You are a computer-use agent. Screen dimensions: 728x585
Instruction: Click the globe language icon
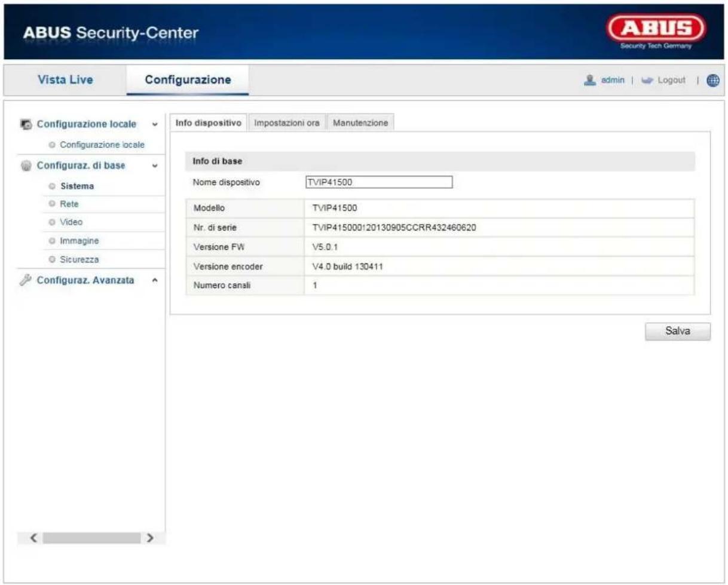(x=712, y=79)
